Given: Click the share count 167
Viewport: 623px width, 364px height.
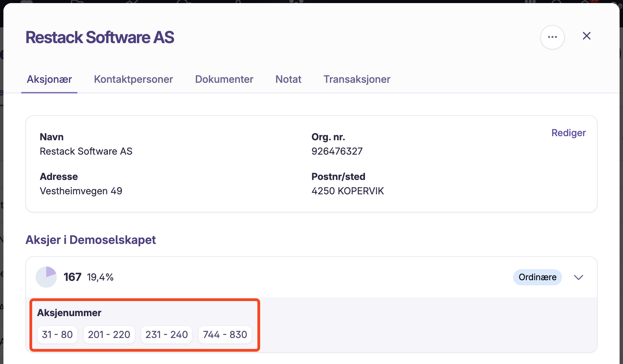Looking at the screenshot, I should (x=72, y=277).
